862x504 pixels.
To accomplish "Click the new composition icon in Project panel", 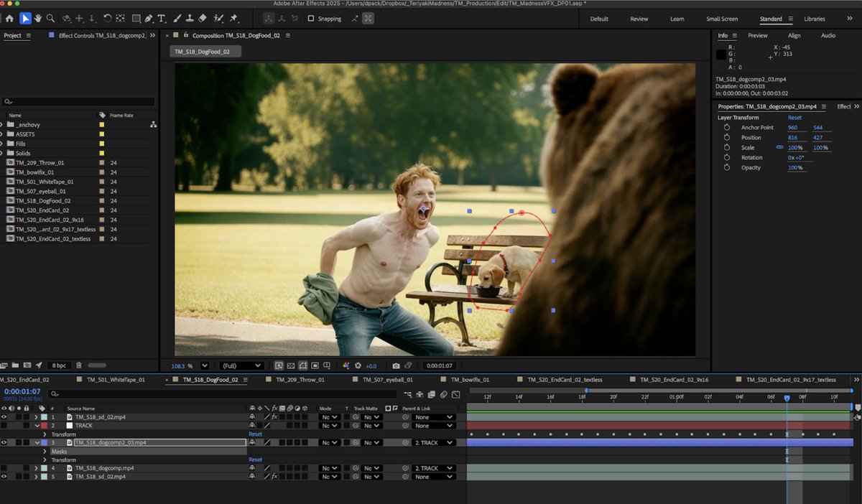I will tap(27, 365).
